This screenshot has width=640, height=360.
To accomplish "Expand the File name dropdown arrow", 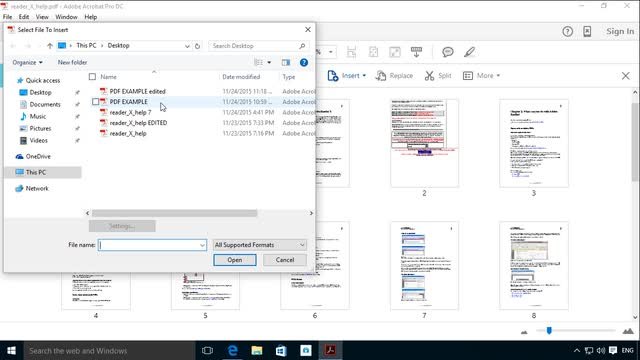I will pos(202,245).
